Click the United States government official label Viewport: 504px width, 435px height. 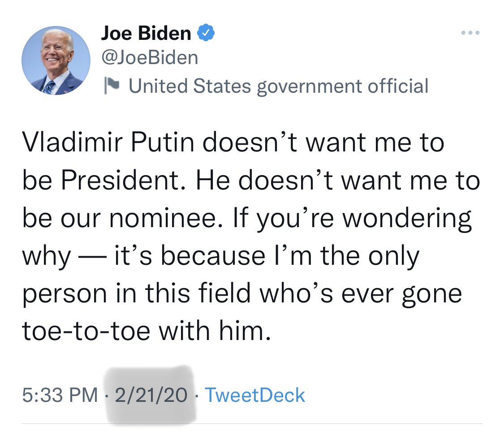click(x=279, y=86)
